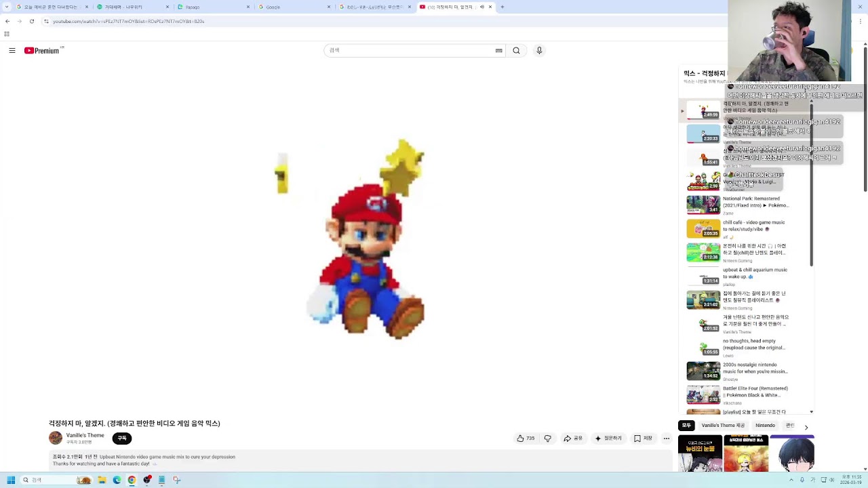Click the 질문하기 ask button

[x=608, y=439]
